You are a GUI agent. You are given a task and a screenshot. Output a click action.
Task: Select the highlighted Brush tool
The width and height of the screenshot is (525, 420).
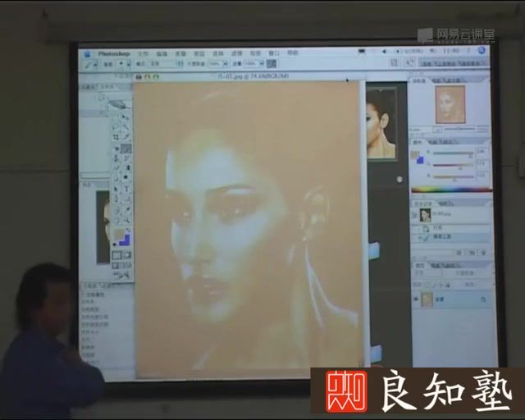coord(126,148)
